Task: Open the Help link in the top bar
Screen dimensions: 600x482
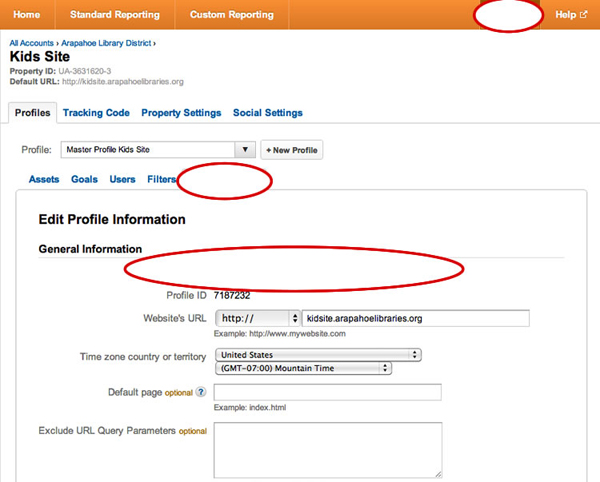Action: click(571, 15)
